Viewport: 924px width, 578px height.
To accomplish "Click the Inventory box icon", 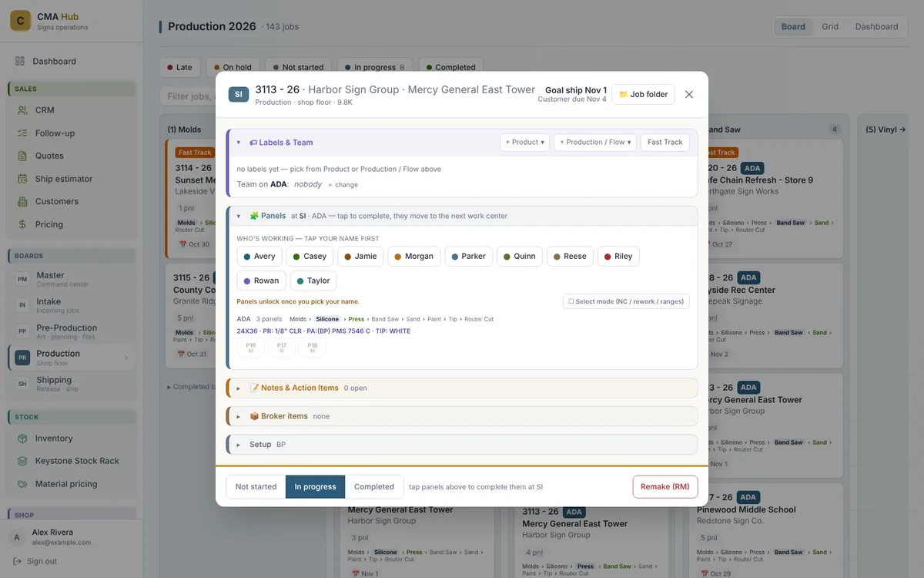I will (22, 439).
